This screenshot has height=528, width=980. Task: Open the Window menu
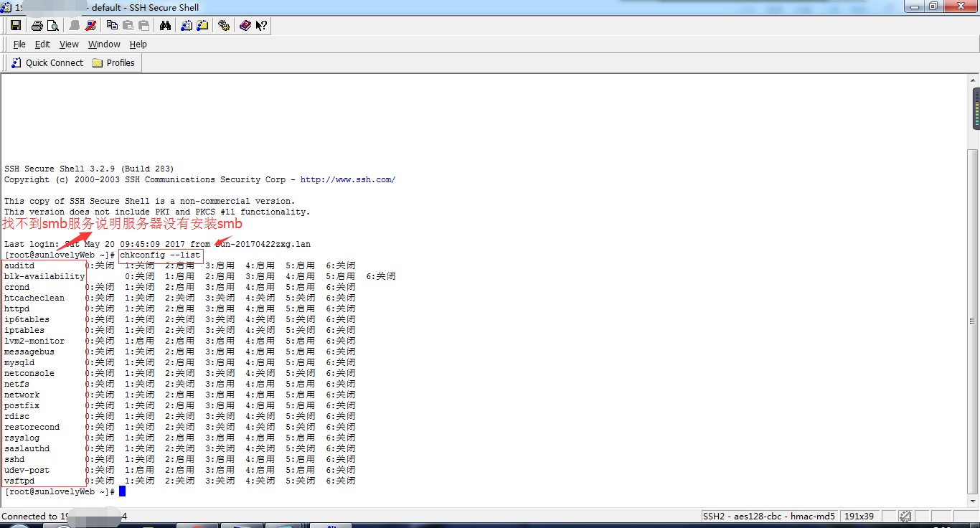coord(104,44)
